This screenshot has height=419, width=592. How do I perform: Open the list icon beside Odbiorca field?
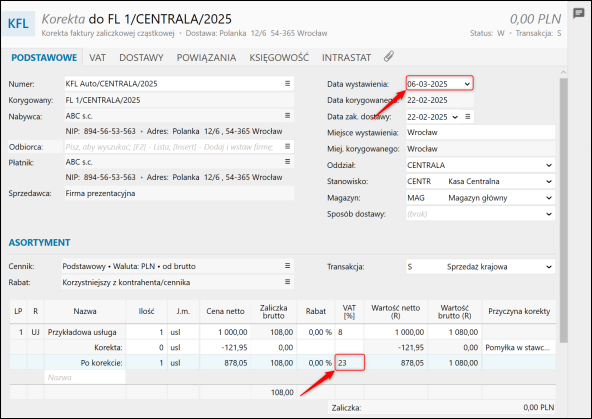(x=287, y=146)
